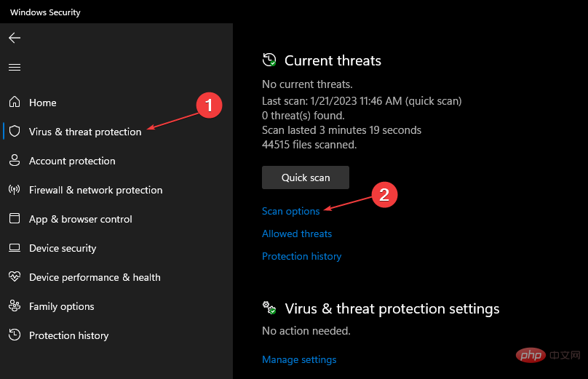Open Firewall & network protection page

coord(95,190)
